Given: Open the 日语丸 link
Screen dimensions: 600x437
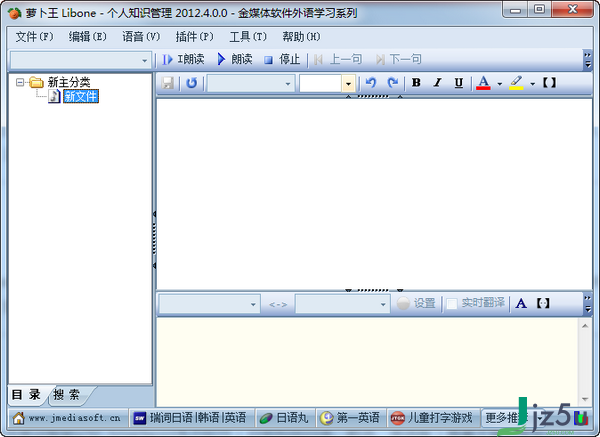Looking at the screenshot, I should pos(284,418).
